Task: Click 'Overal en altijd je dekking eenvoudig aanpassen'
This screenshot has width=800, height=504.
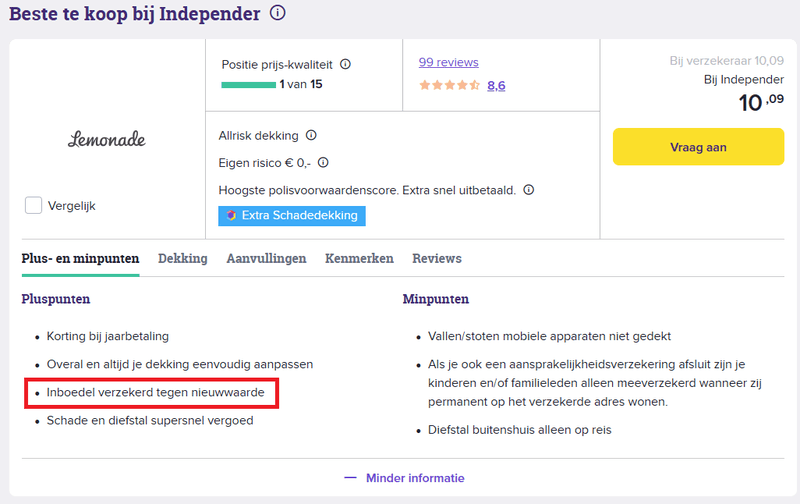Action: pyautogui.click(x=180, y=364)
